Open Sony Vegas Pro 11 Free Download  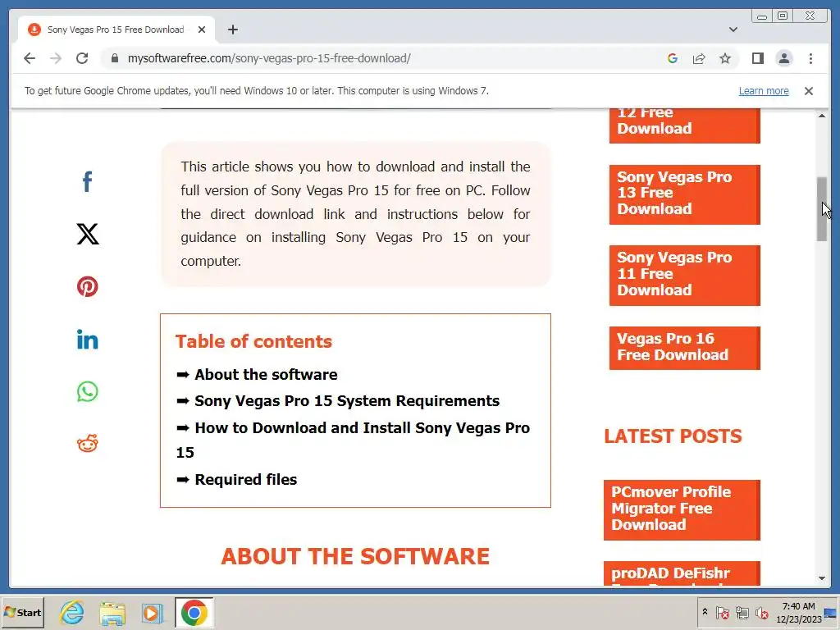click(685, 276)
